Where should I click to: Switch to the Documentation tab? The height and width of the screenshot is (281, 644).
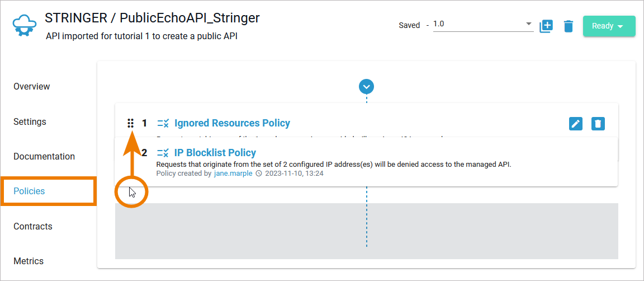(44, 157)
